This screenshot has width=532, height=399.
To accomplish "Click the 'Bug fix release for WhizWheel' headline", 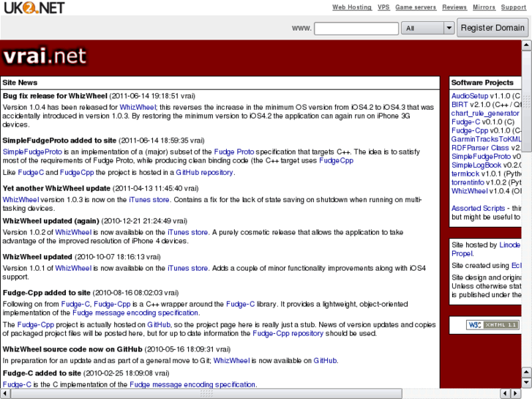I will point(55,96).
